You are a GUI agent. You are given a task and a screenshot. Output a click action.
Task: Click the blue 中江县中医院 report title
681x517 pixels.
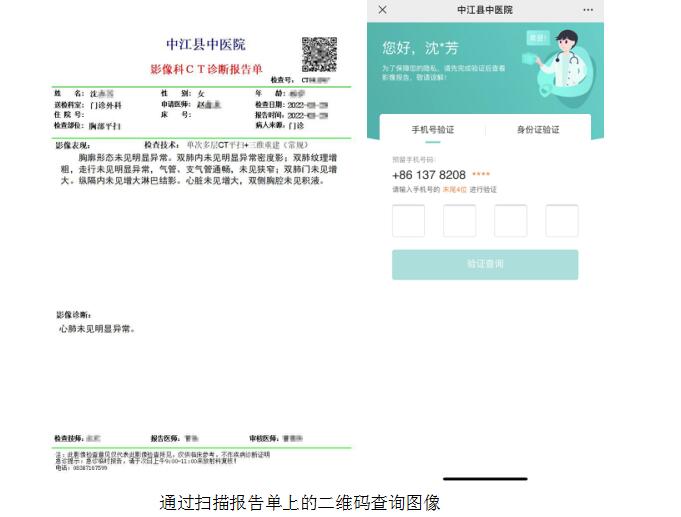pos(205,45)
